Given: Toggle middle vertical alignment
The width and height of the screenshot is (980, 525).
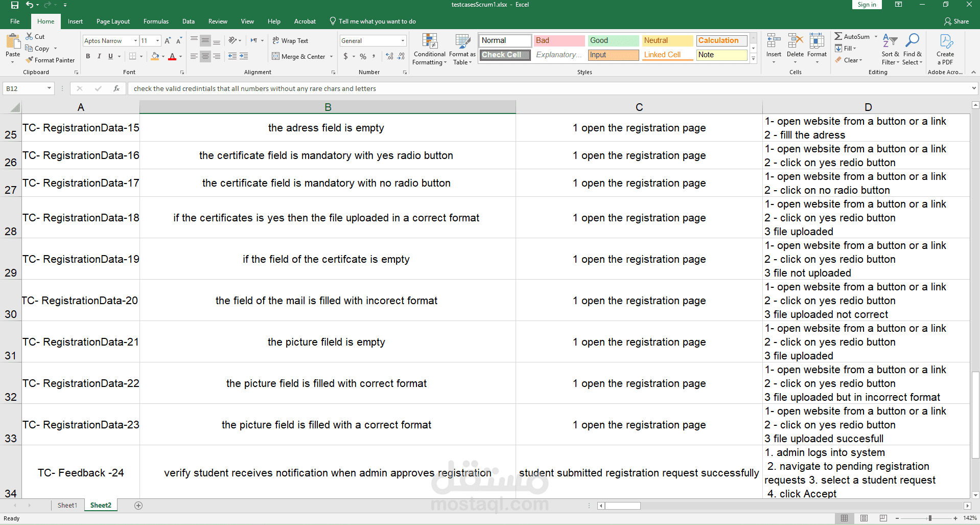Looking at the screenshot, I should [205, 41].
